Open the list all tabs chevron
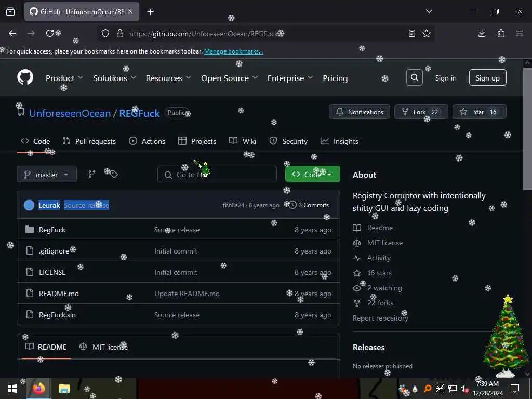532x399 pixels. 429,11
